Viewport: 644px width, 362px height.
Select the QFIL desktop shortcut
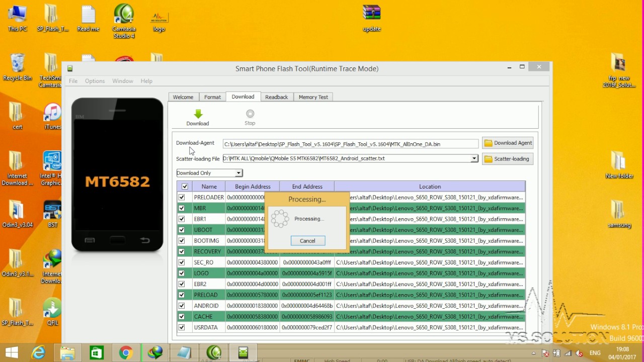52,312
